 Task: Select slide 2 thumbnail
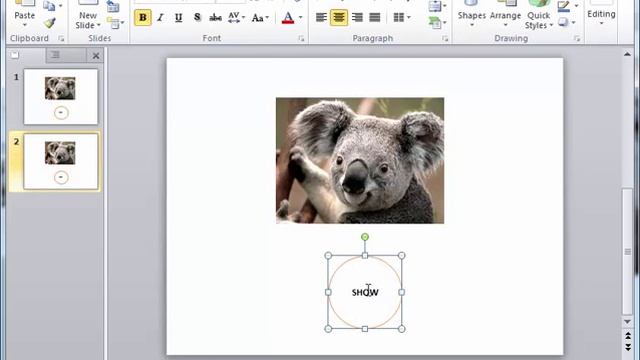coord(61,161)
